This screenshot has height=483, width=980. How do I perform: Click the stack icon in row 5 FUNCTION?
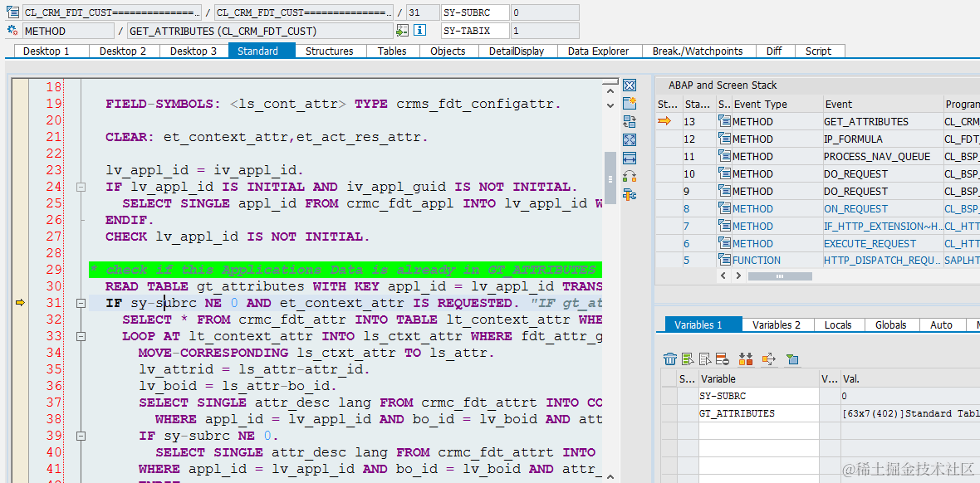point(724,260)
